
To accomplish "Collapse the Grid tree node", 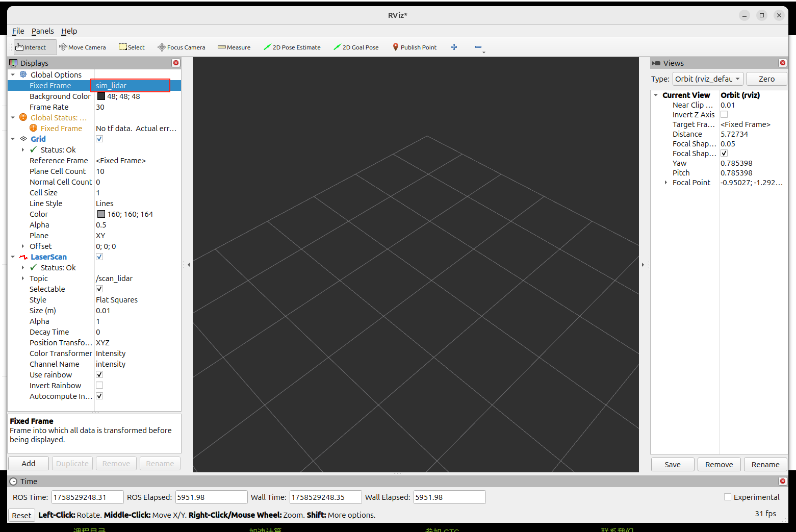I will point(13,139).
